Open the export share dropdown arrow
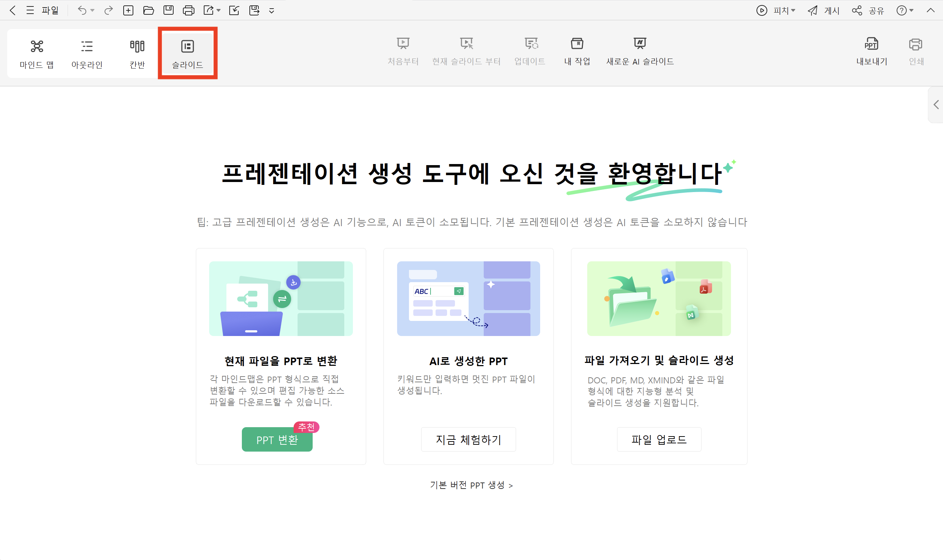943x560 pixels. [x=218, y=10]
